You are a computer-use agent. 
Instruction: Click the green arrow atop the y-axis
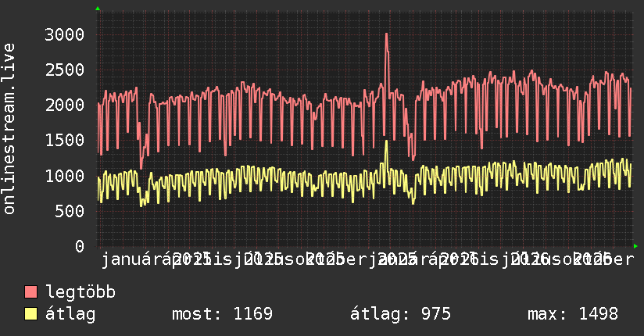[x=98, y=9]
